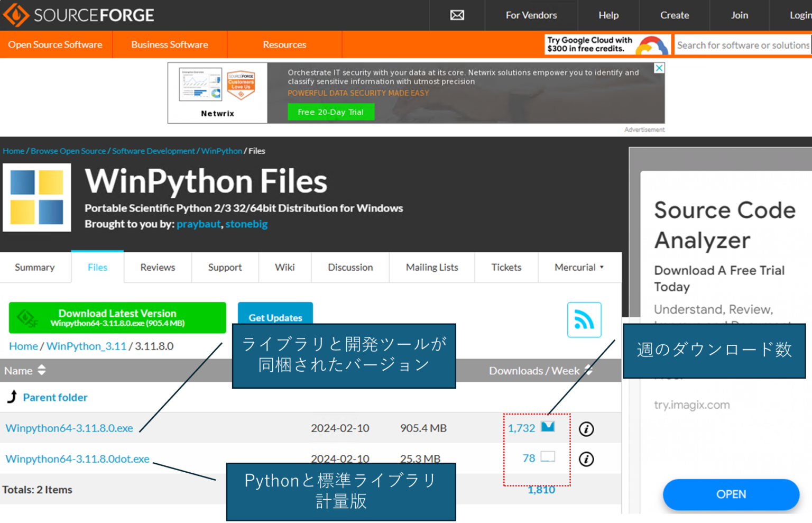Click the envelope mail icon in top bar
Image resolution: width=812 pixels, height=523 pixels.
(x=456, y=15)
